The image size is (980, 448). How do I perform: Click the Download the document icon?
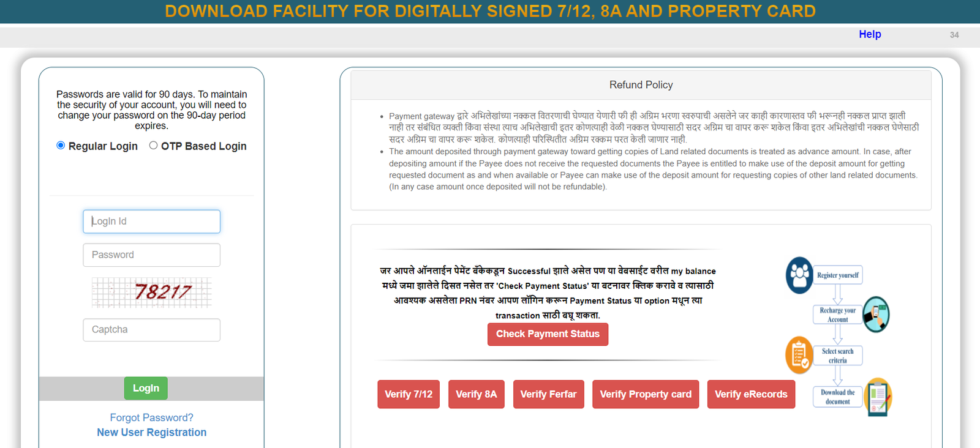878,397
